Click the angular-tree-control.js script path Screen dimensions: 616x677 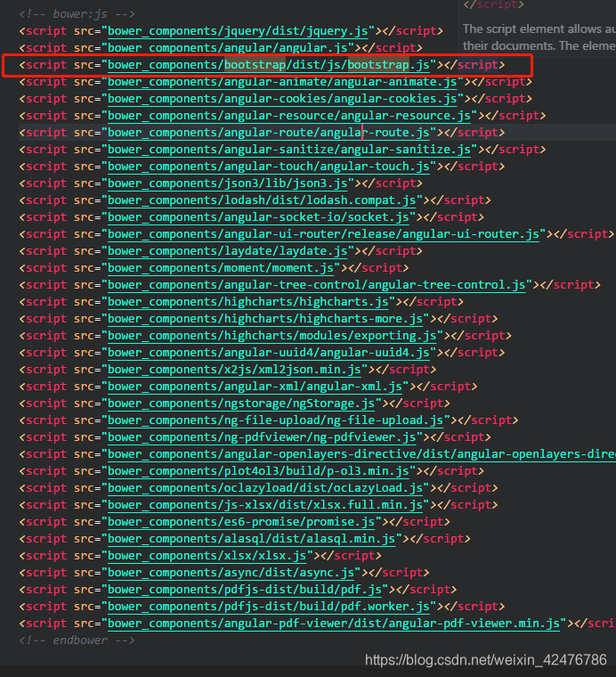click(317, 285)
